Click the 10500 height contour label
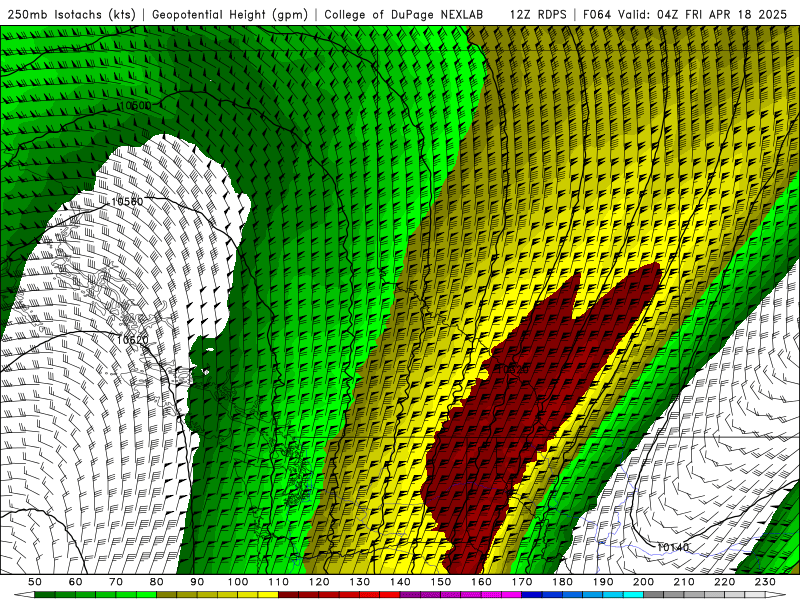The width and height of the screenshot is (800, 600). coord(136,106)
